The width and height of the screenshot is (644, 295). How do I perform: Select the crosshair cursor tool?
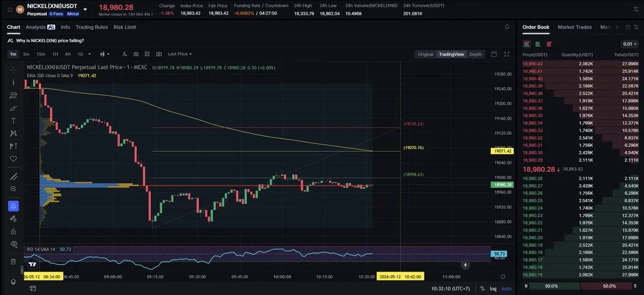[x=13, y=70]
